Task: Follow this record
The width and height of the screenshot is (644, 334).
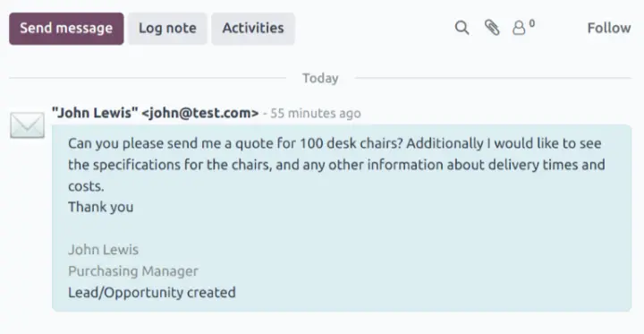Action: point(609,28)
